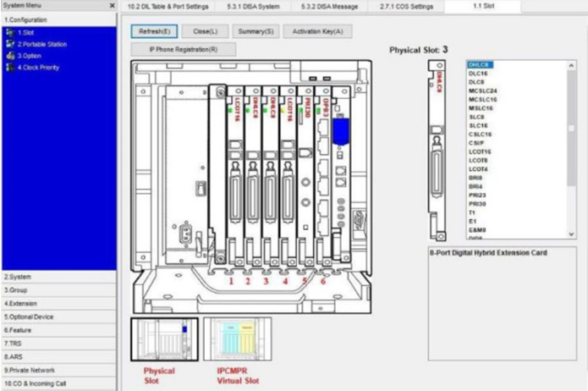Viewport: 588px width, 391px height.
Task: Expand the 6.Feature menu section
Action: tap(59, 330)
